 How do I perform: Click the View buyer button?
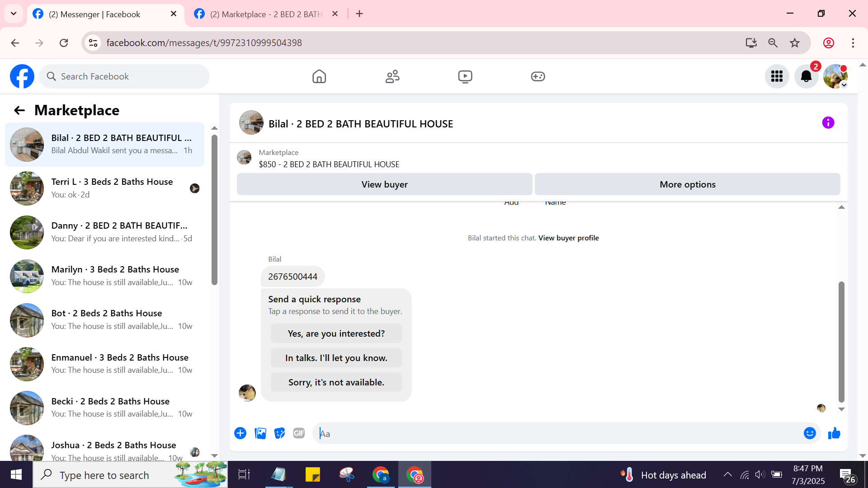point(384,184)
